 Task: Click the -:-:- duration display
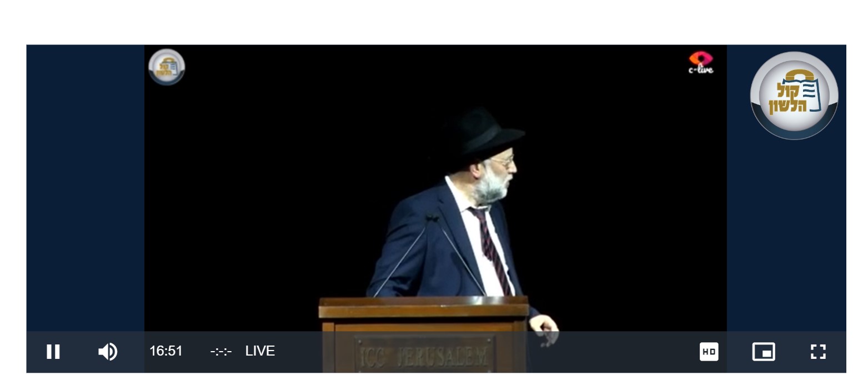click(x=221, y=351)
